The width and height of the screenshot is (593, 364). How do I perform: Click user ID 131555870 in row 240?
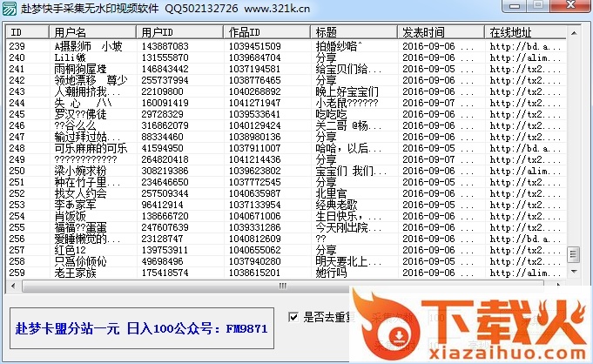[165, 57]
